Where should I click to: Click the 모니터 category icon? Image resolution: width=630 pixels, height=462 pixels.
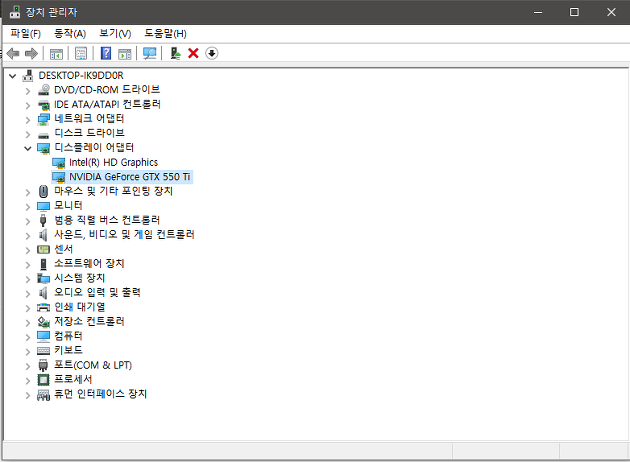point(43,206)
